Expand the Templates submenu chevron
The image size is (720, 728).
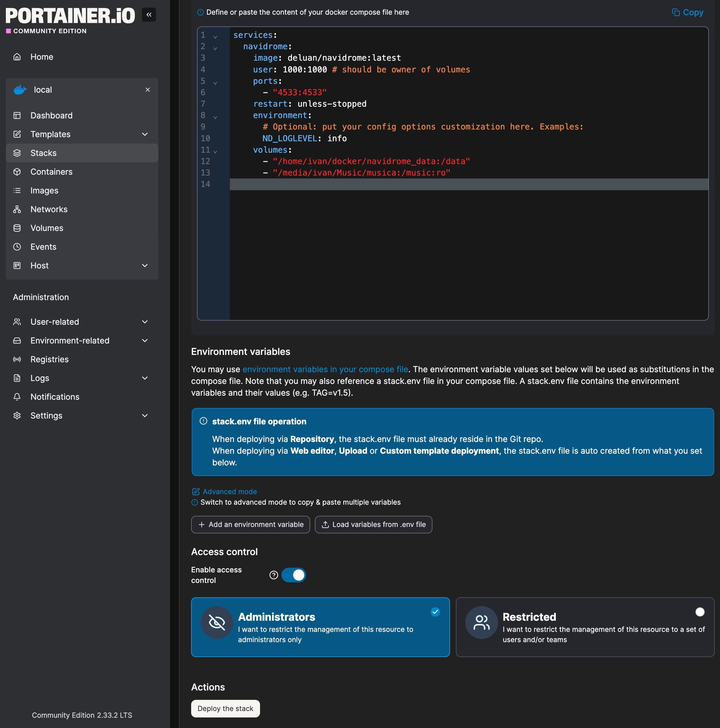[x=145, y=134]
